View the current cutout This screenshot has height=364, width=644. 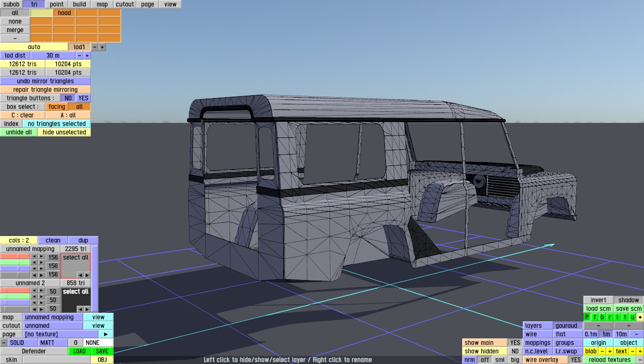98,326
